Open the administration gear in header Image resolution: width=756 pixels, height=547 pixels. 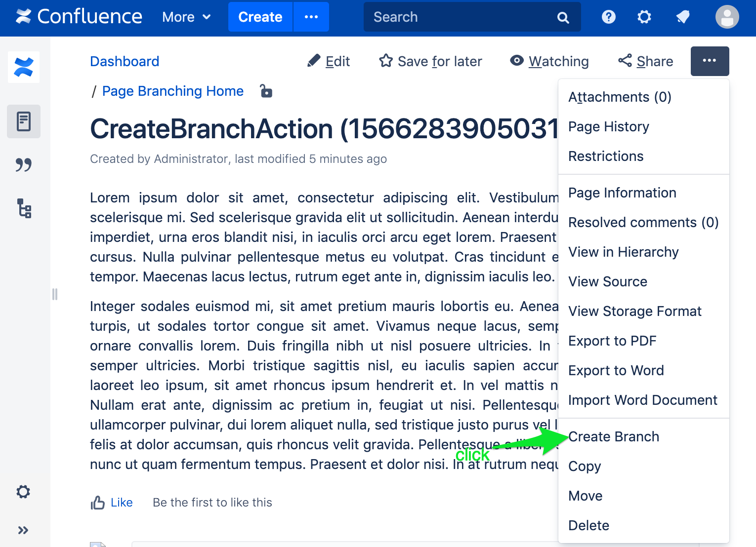click(x=644, y=17)
